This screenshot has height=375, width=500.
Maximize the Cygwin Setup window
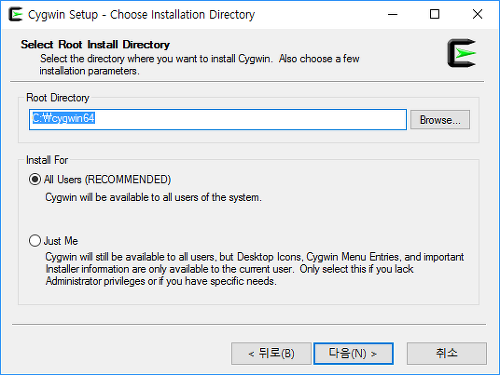(434, 14)
